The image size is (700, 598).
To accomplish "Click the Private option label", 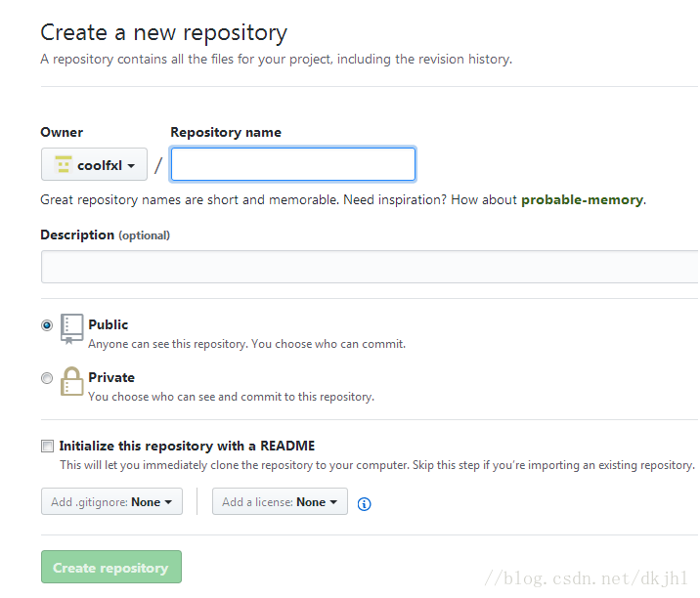I will tap(111, 377).
